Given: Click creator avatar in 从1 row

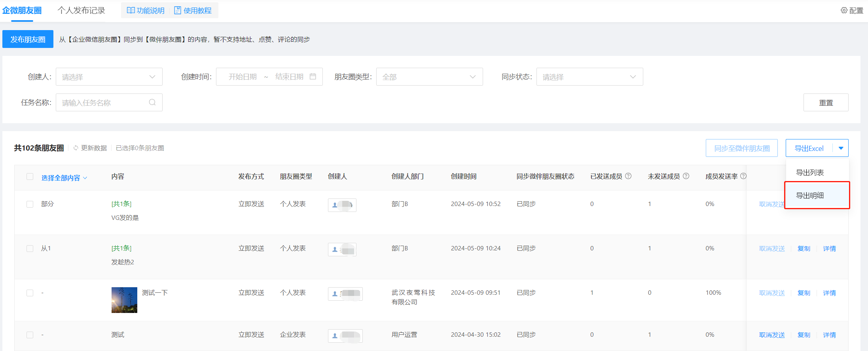Looking at the screenshot, I should click(342, 249).
